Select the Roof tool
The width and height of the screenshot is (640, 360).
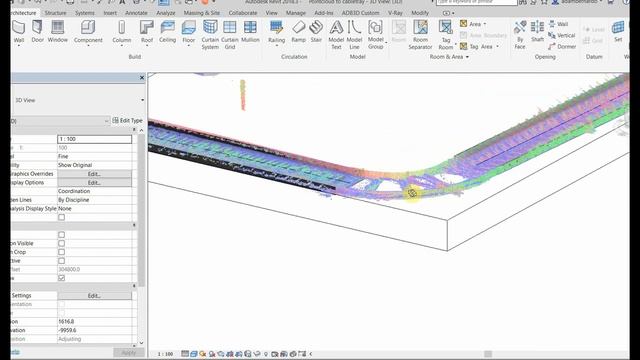(147, 32)
